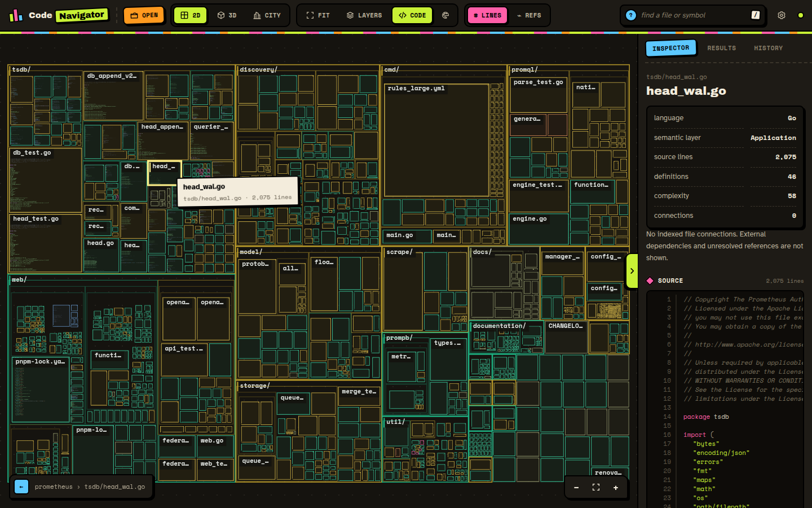Click the CHANGELOG block

click(566, 338)
